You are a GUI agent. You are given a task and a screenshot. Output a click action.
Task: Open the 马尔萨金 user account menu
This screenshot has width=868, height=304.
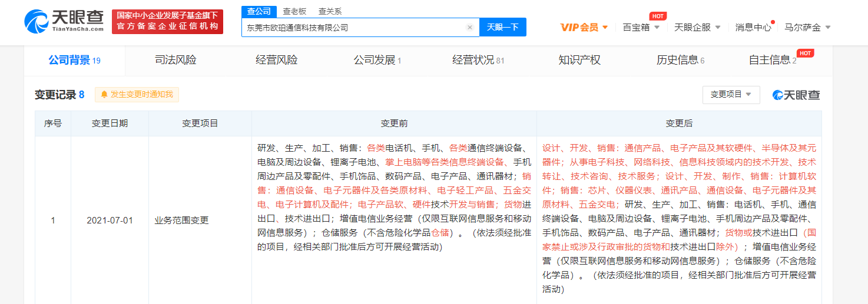pos(807,28)
